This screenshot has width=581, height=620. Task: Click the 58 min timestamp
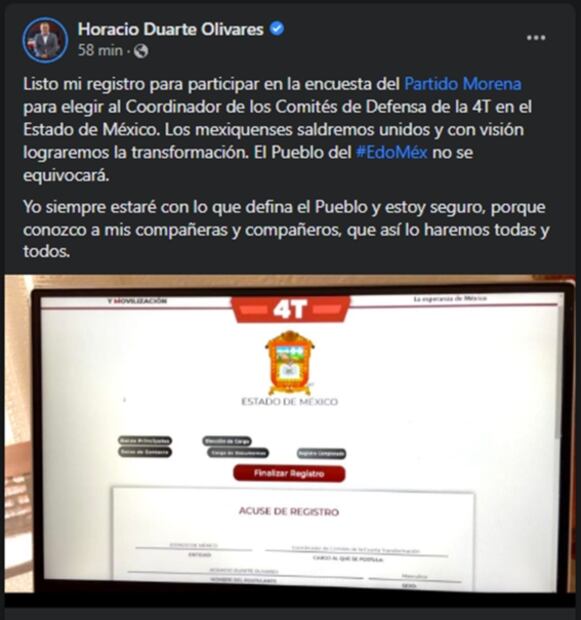pyautogui.click(x=100, y=51)
